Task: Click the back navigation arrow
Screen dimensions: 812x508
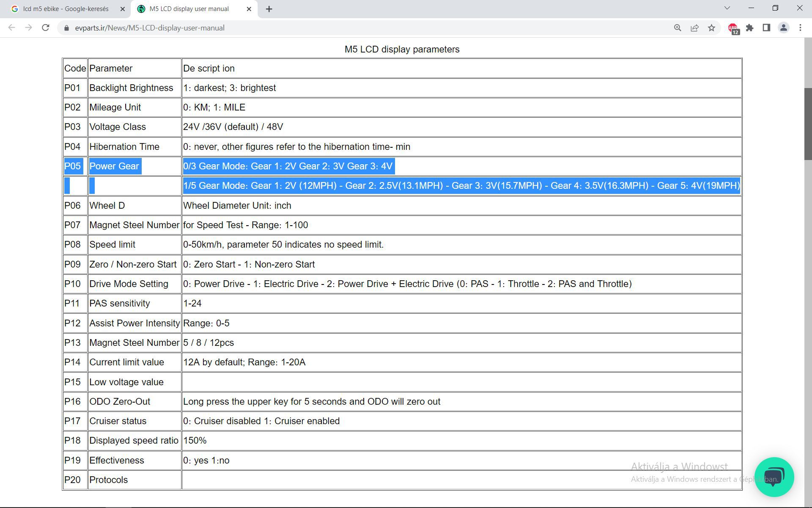Action: click(12, 28)
